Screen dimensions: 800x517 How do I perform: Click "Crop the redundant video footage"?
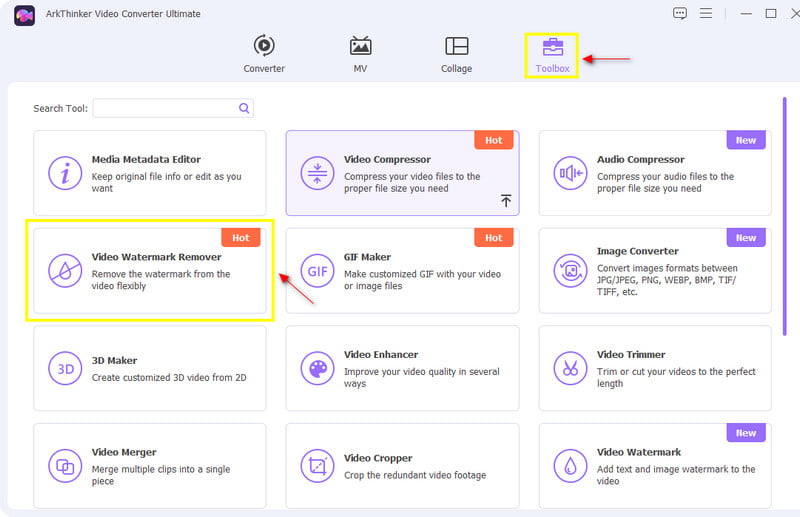coord(415,475)
